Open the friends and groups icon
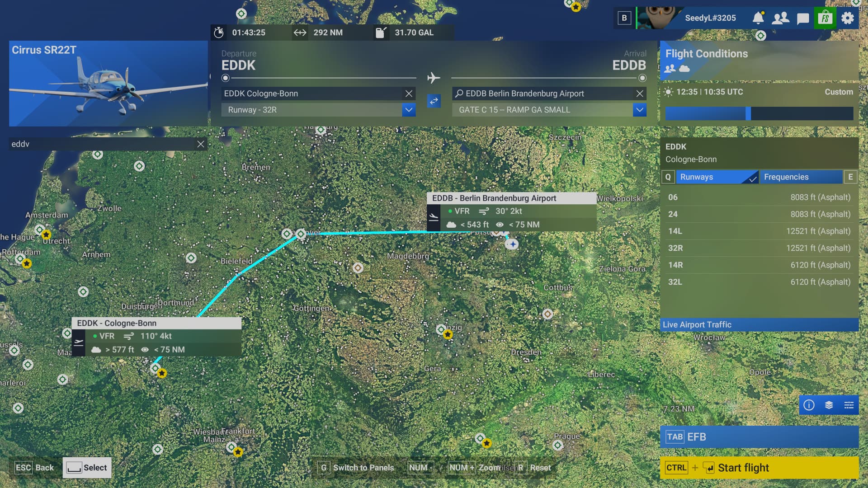 pyautogui.click(x=780, y=18)
